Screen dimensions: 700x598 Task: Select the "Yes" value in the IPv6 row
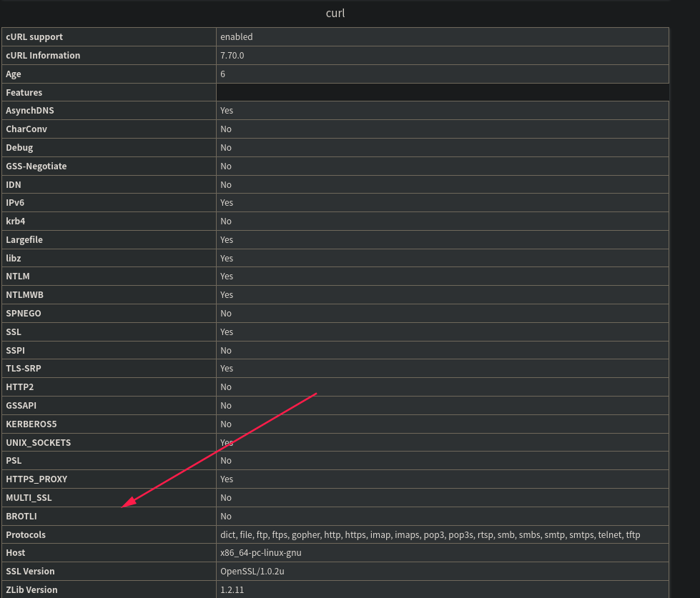[227, 202]
